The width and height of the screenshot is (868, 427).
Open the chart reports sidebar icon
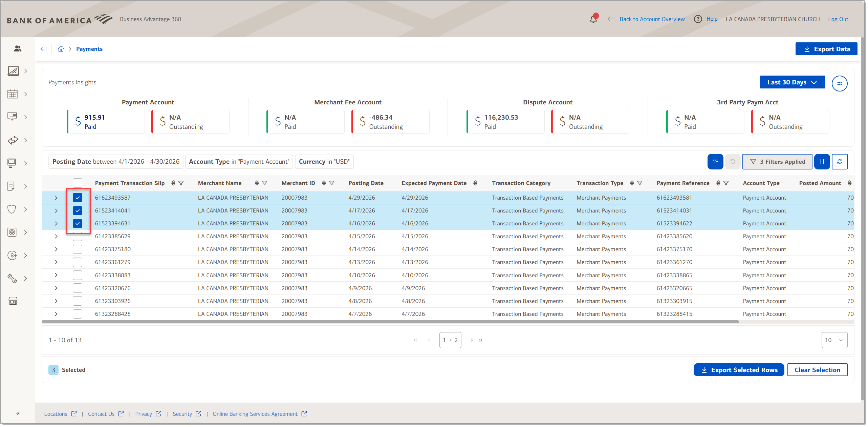[x=13, y=71]
